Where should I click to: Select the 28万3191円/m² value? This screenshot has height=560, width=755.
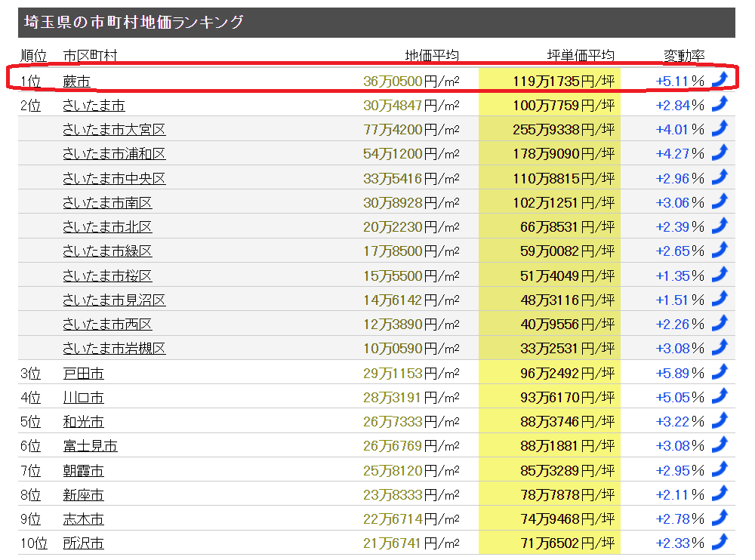[x=411, y=397]
